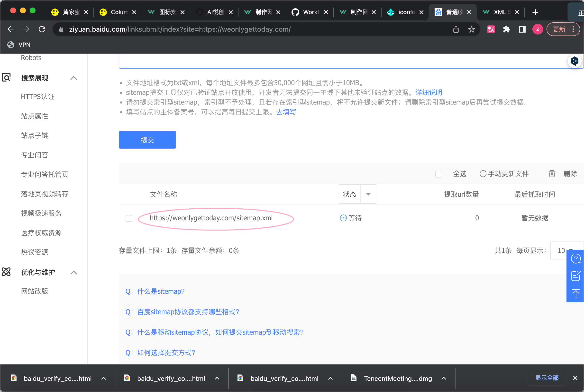
Task: Open HTTPS认证 in the sidebar
Action: coord(37,97)
